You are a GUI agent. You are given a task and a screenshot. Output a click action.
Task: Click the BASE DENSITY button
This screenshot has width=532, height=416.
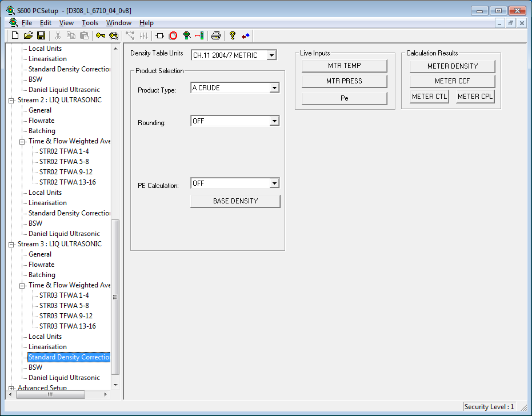[235, 201]
